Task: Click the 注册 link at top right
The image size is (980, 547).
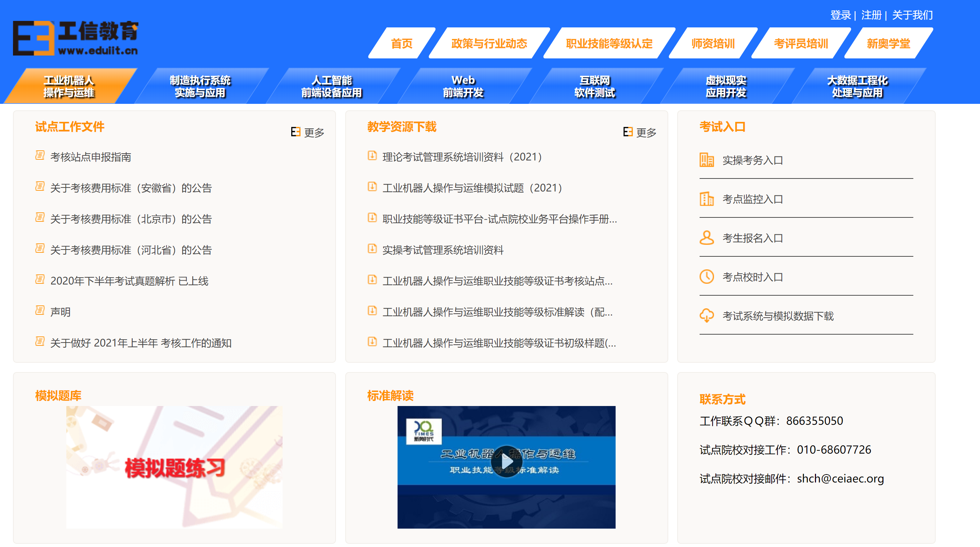Action: [871, 15]
